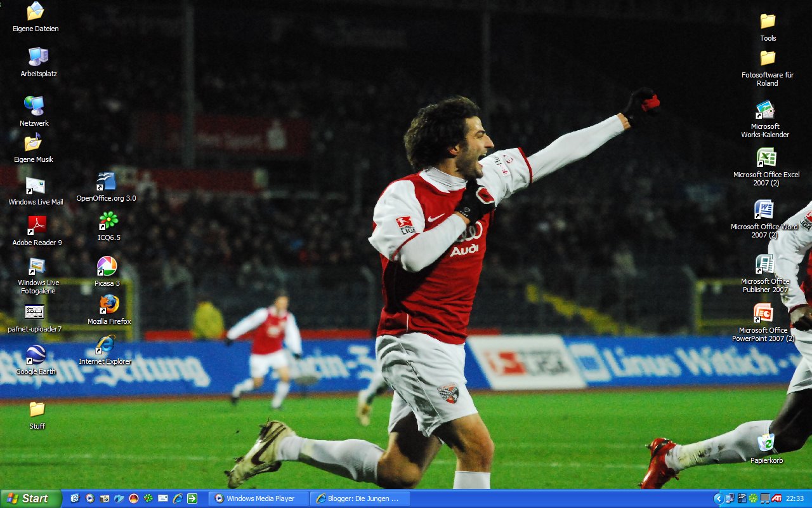
Task: Click the ATI icon in system tray
Action: point(776,498)
